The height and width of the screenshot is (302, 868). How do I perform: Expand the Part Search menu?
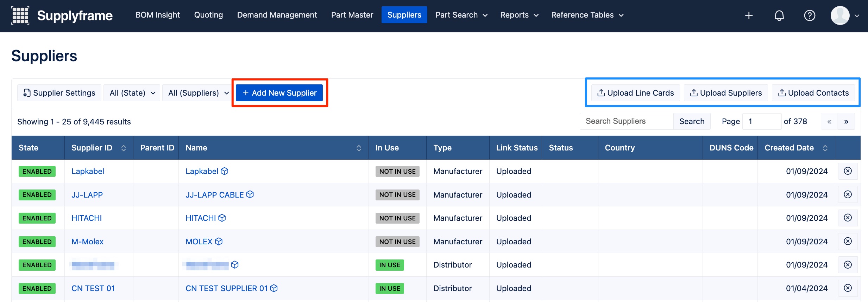[461, 15]
